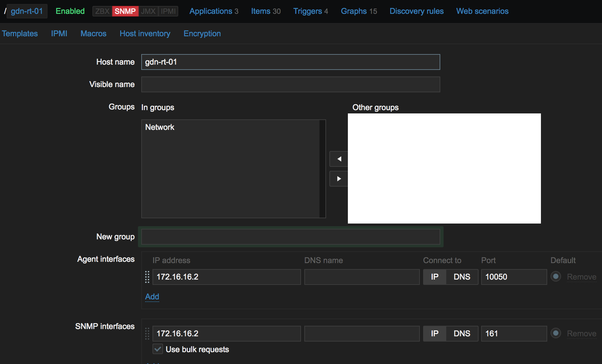The width and height of the screenshot is (602, 364).
Task: Set Agent interface connect to DNS
Action: pos(462,277)
